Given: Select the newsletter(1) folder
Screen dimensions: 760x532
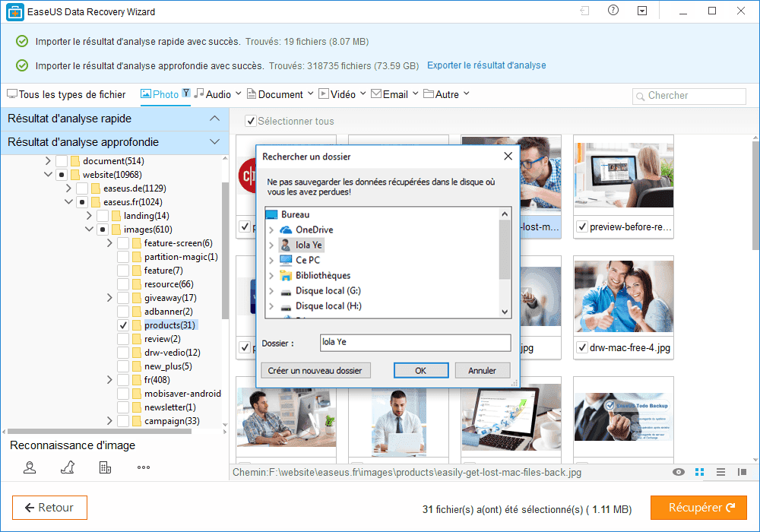Looking at the screenshot, I should [x=169, y=407].
